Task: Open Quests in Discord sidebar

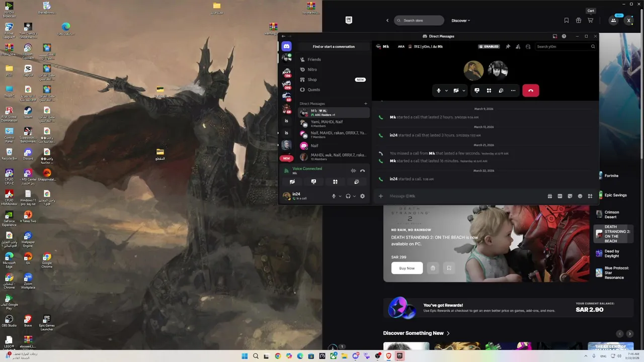Action: [x=333, y=89]
